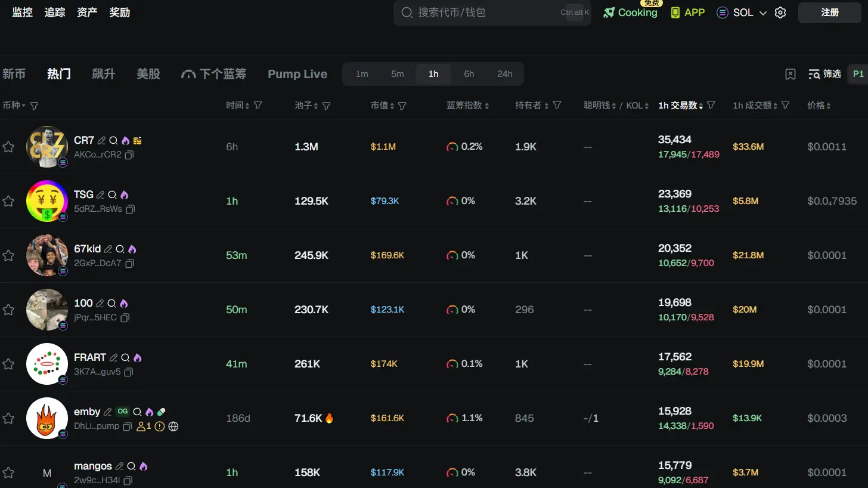Click the bookmark box icon left of 筛选

pos(790,74)
